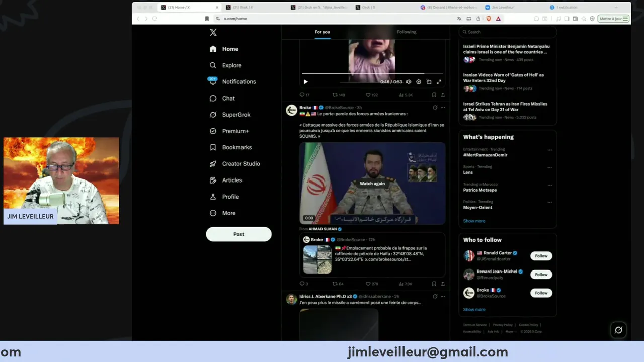Viewport: 644px width, 362px height.
Task: Open the Grok floating button
Action: tap(618, 330)
